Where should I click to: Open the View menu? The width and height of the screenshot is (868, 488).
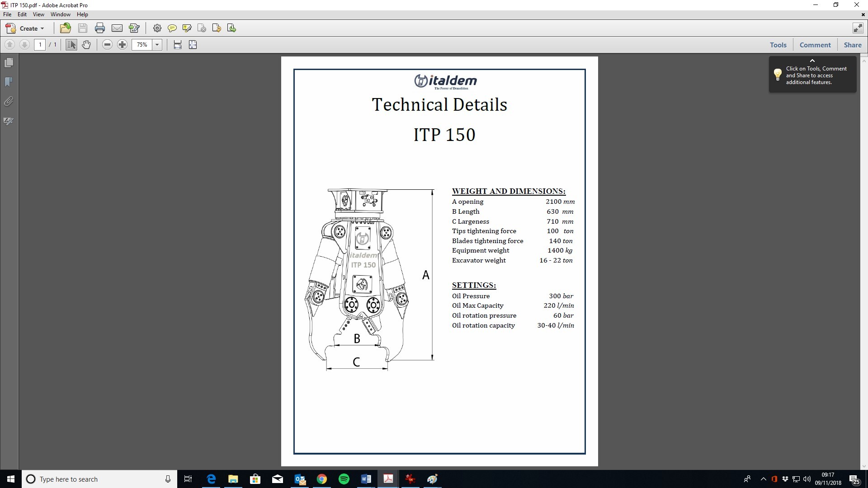tap(38, 14)
